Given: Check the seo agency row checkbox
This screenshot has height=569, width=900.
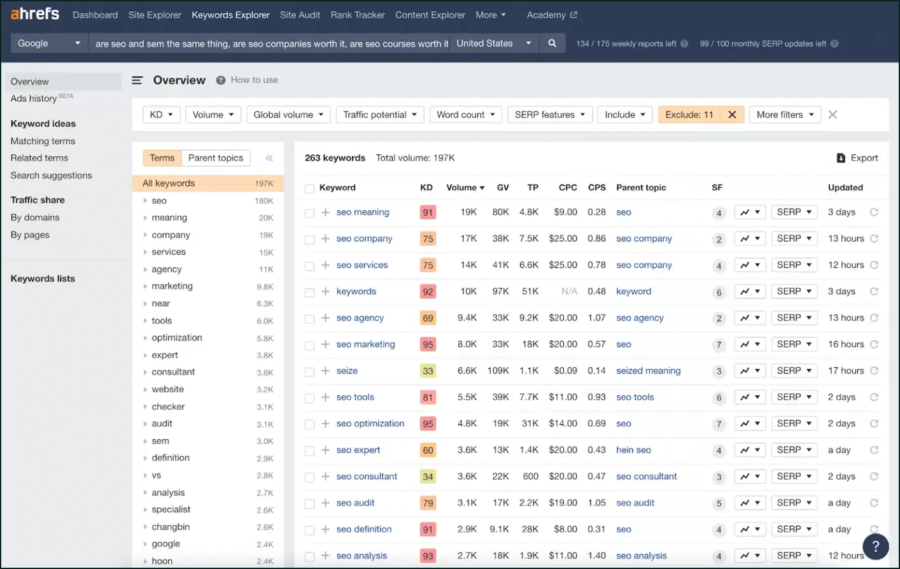Looking at the screenshot, I should click(x=309, y=319).
